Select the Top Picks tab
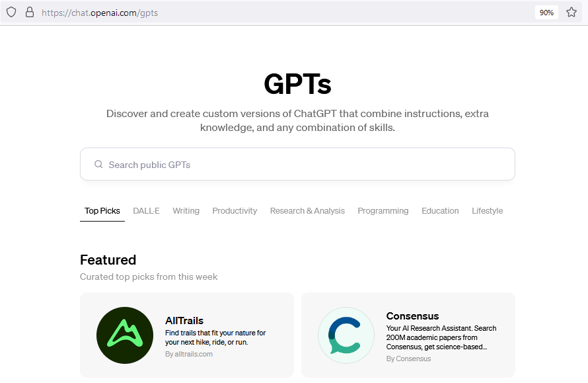Viewport: 588px width, 383px height. tap(102, 210)
